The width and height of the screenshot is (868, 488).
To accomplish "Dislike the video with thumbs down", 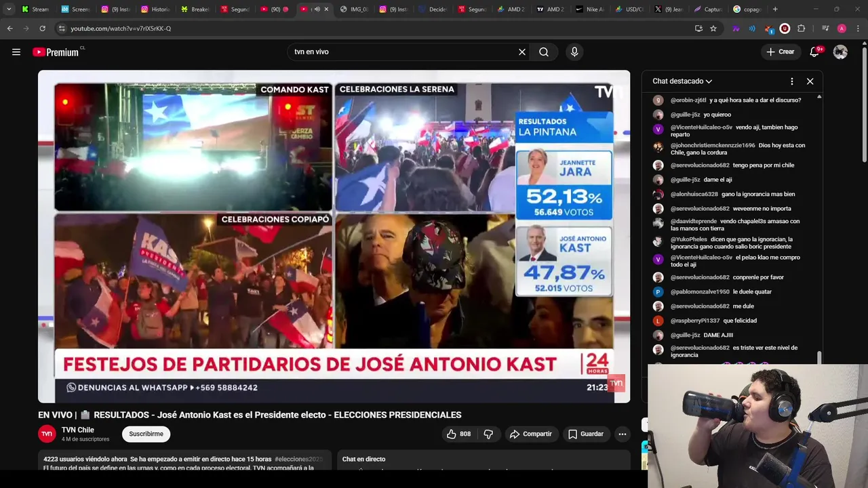I will 488,434.
